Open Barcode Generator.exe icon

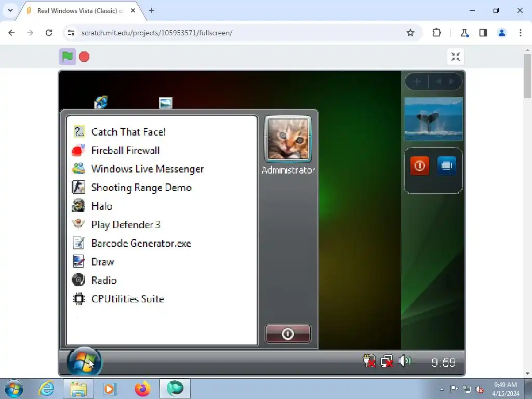78,243
